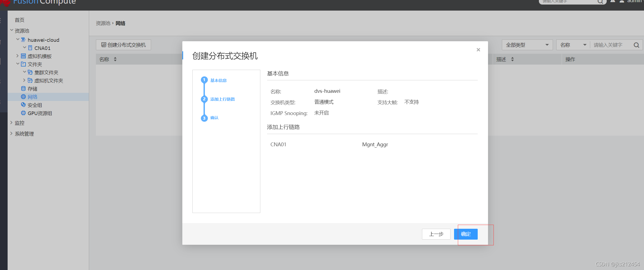The width and height of the screenshot is (644, 270).
Task: Click the admin user icon
Action: coord(622,1)
